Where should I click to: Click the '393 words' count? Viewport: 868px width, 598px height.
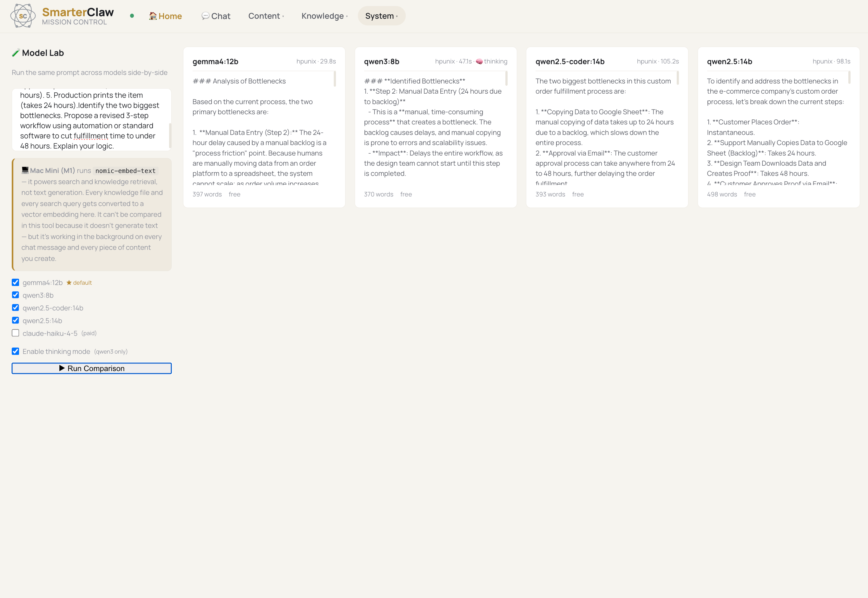550,195
